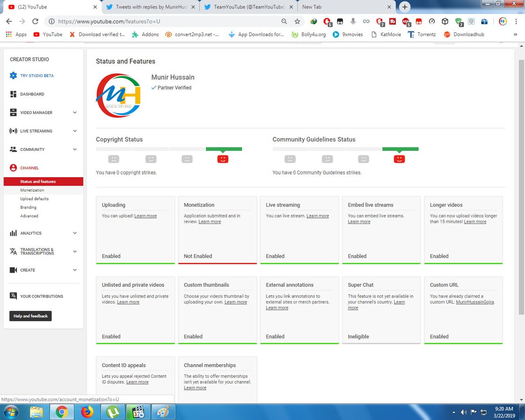The width and height of the screenshot is (525, 420).
Task: Open Upload defaults submenu item
Action: point(34,199)
